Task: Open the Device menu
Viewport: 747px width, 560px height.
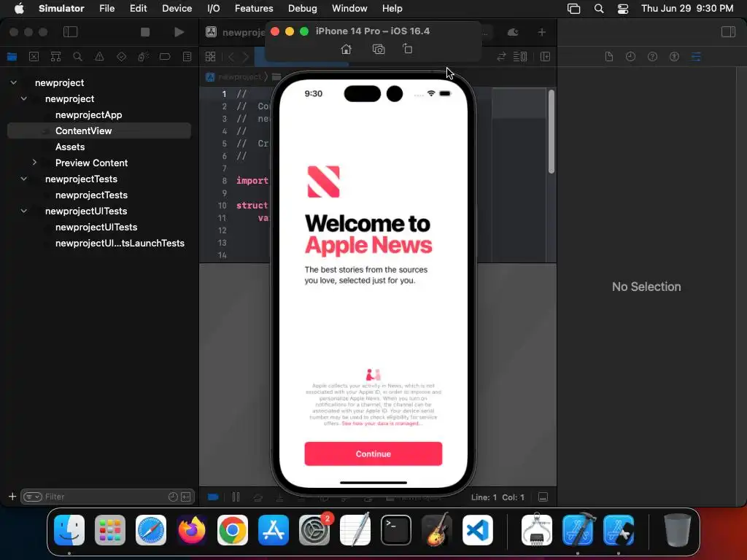Action: [177, 8]
